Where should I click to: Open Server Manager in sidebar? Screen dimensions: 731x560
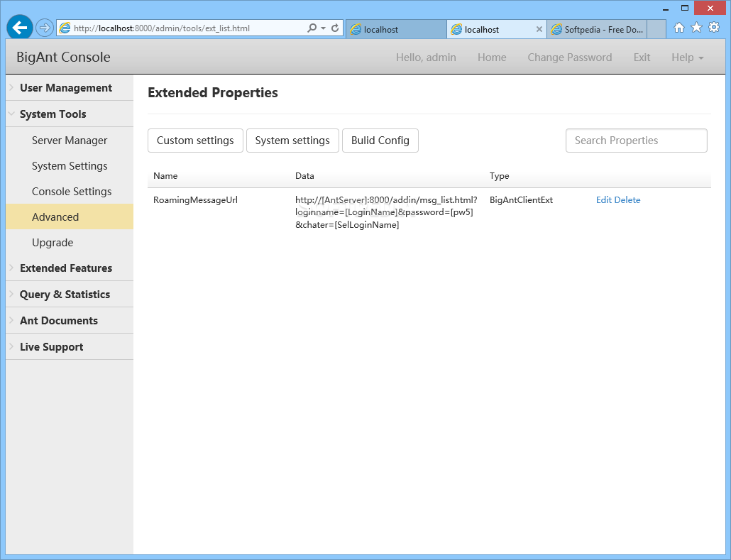tap(70, 141)
